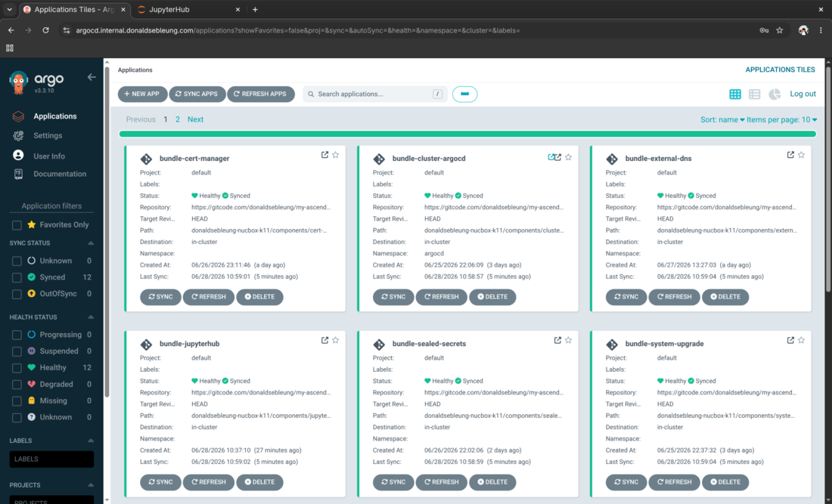Click the REFRESH APPS button
The width and height of the screenshot is (832, 504).
click(x=260, y=94)
